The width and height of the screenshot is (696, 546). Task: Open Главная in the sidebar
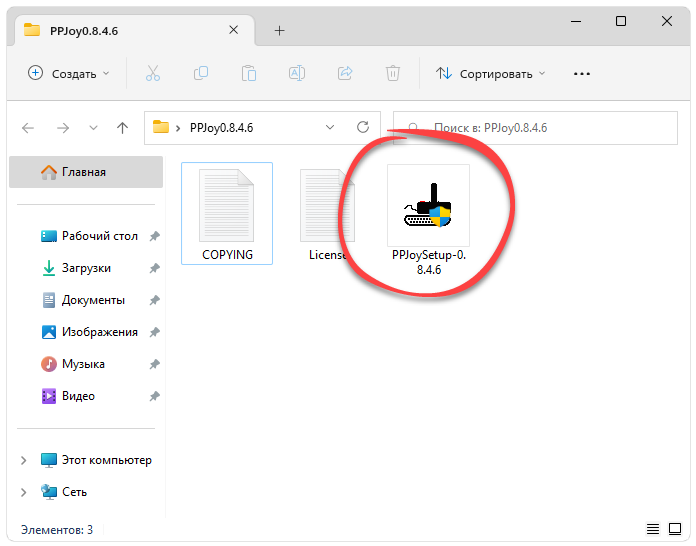tap(86, 172)
